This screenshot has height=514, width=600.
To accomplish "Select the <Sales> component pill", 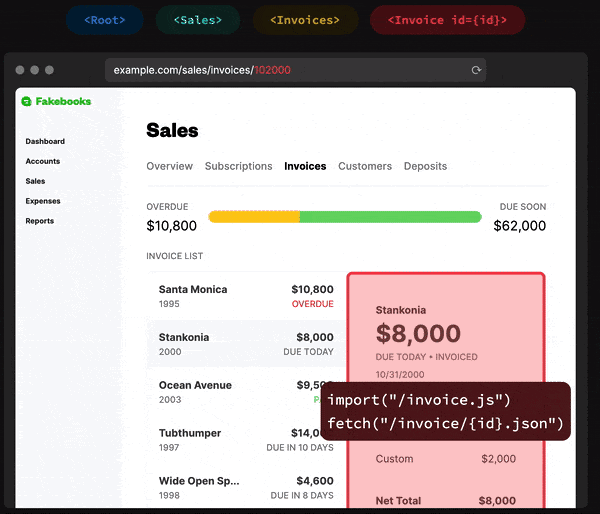I will (198, 20).
